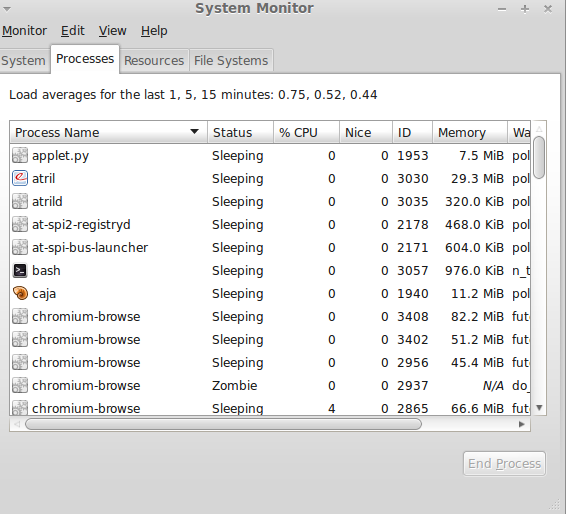Click the horizontal scrollbar's right arrow
The image size is (566, 514).
(x=522, y=424)
